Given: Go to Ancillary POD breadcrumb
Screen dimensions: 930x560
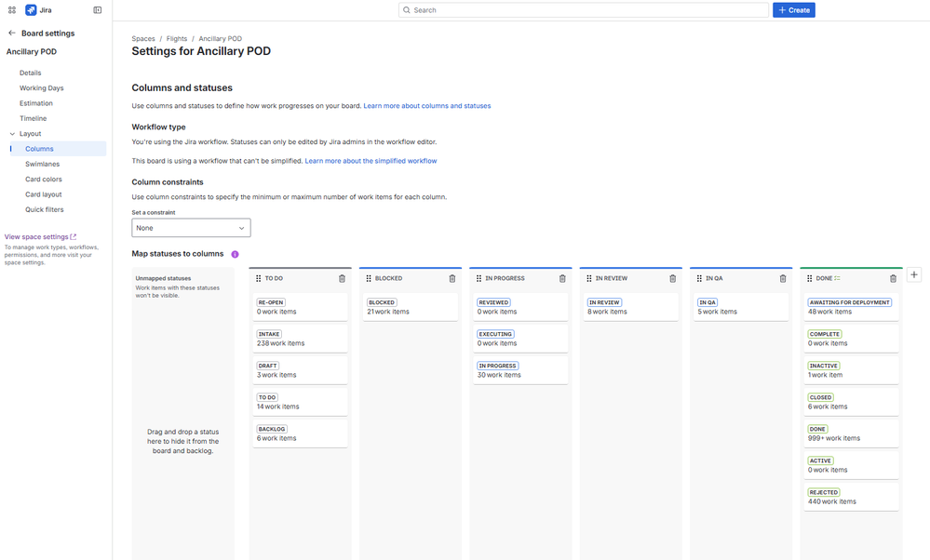Looking at the screenshot, I should click(220, 39).
